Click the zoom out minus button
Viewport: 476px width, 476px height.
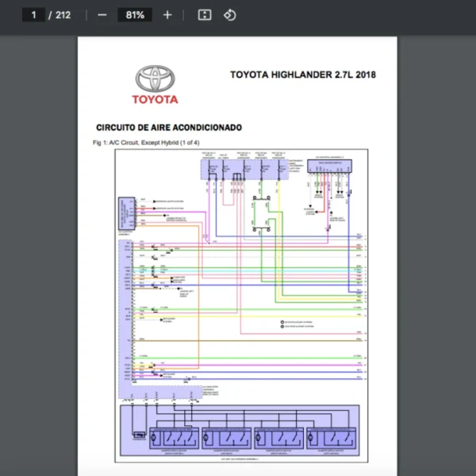coord(102,15)
